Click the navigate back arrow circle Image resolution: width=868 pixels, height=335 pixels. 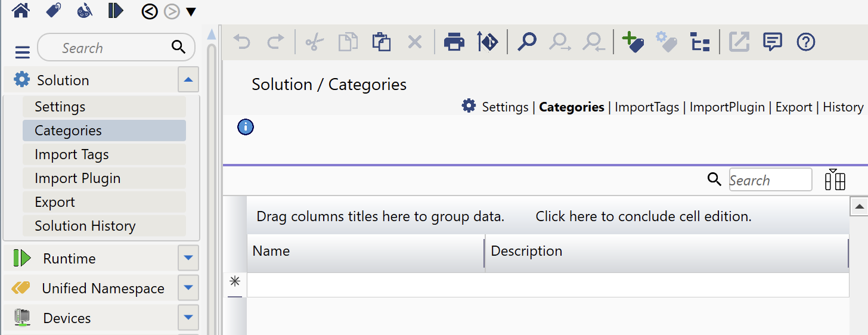[x=150, y=11]
